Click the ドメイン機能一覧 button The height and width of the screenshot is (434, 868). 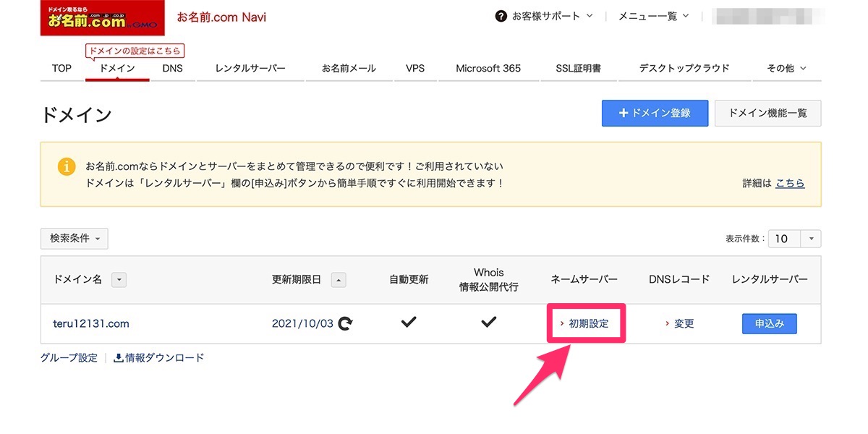[x=767, y=113]
